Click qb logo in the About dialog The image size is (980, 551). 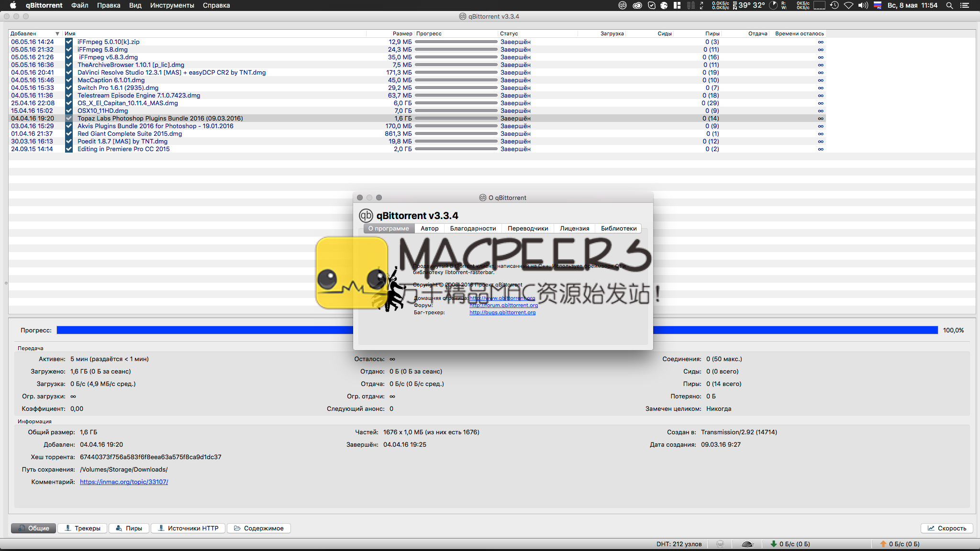coord(366,215)
